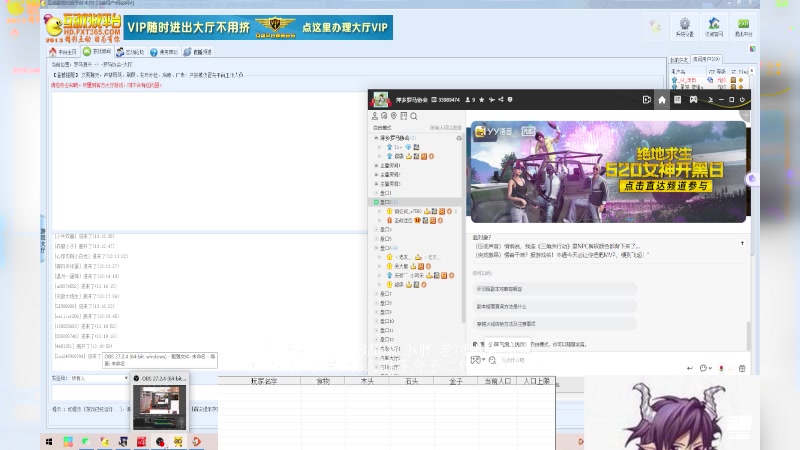
Task: Expand the 座口7 channel node
Action: 376,294
